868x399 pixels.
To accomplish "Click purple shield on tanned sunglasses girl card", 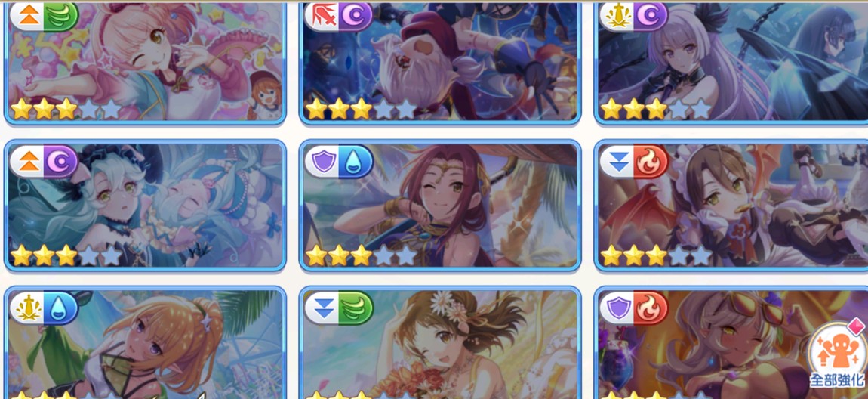I will coord(617,308).
